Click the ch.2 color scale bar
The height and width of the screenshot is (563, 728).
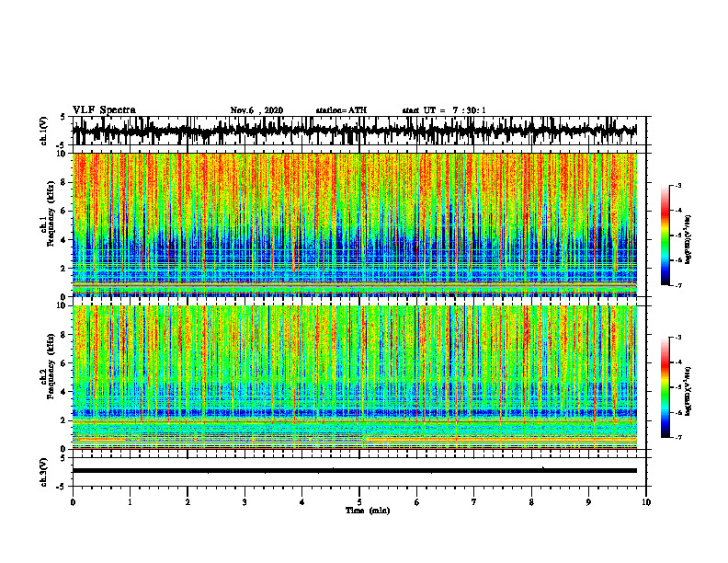(665, 386)
